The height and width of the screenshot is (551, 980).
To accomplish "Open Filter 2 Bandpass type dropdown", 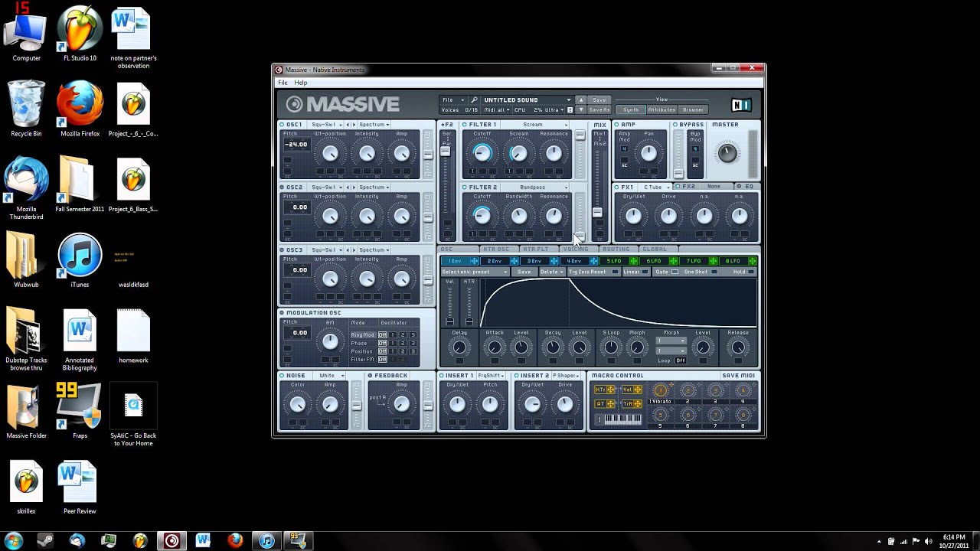I will (536, 187).
